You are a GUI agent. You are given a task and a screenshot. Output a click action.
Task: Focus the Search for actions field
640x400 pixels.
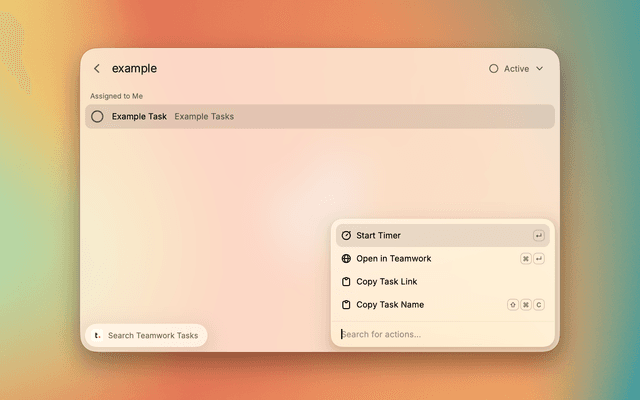coord(443,334)
